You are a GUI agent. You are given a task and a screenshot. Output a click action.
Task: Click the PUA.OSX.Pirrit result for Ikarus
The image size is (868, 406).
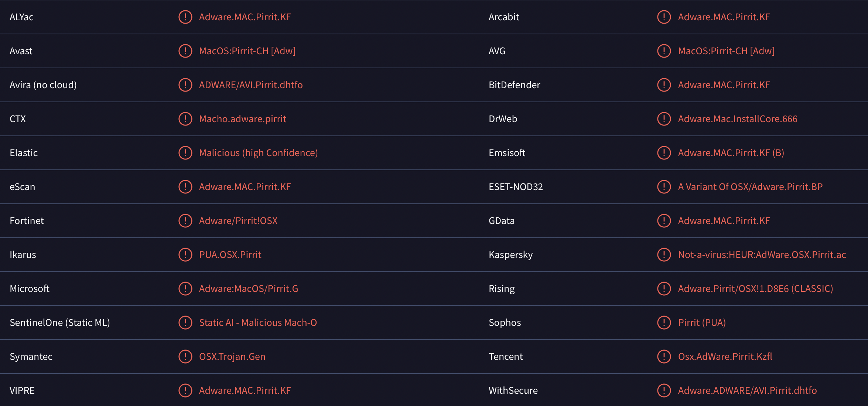(x=230, y=255)
